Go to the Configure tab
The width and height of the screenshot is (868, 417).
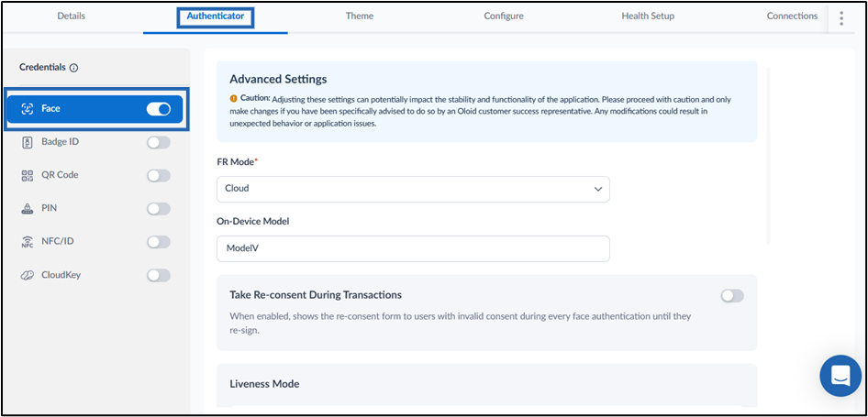click(504, 16)
